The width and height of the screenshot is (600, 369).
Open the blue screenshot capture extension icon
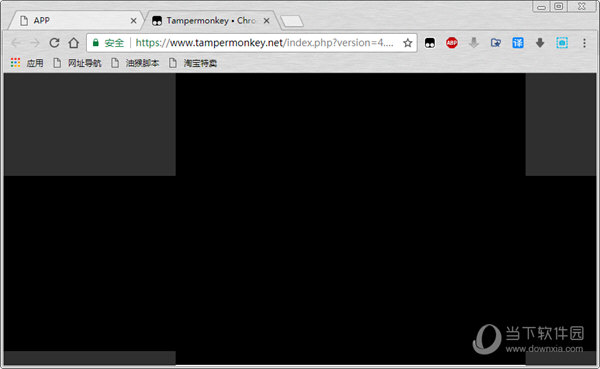562,42
